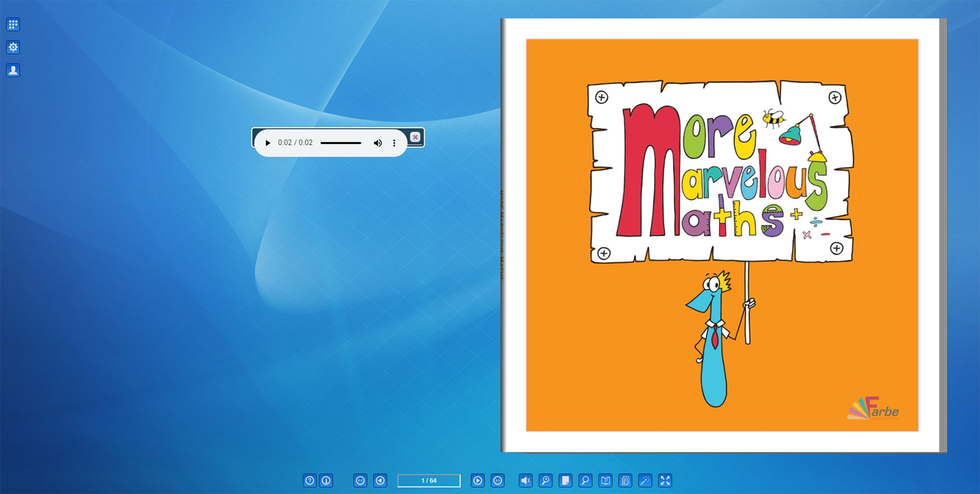Zoom in with the magnifier plus icon
The width and height of the screenshot is (980, 494).
[x=546, y=480]
